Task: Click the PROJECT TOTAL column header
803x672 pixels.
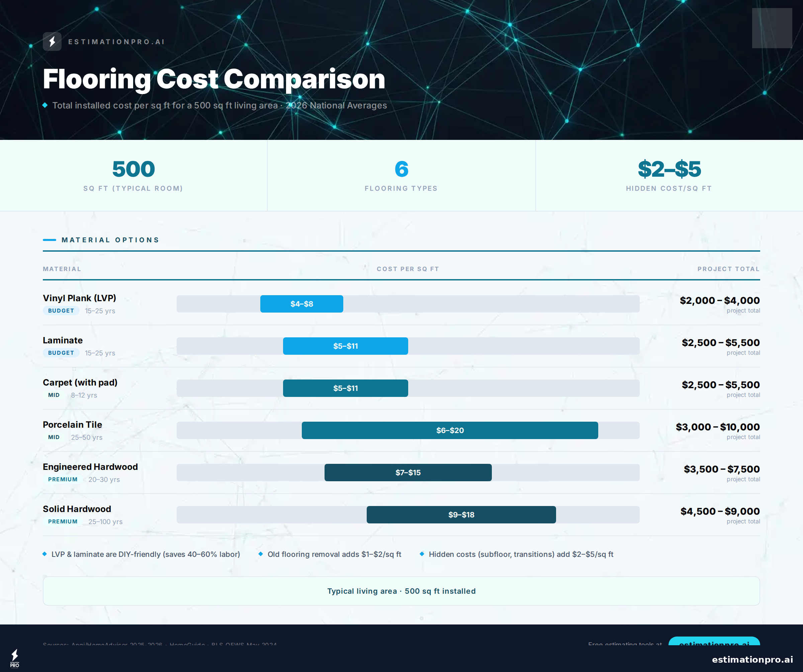Action: pyautogui.click(x=728, y=269)
